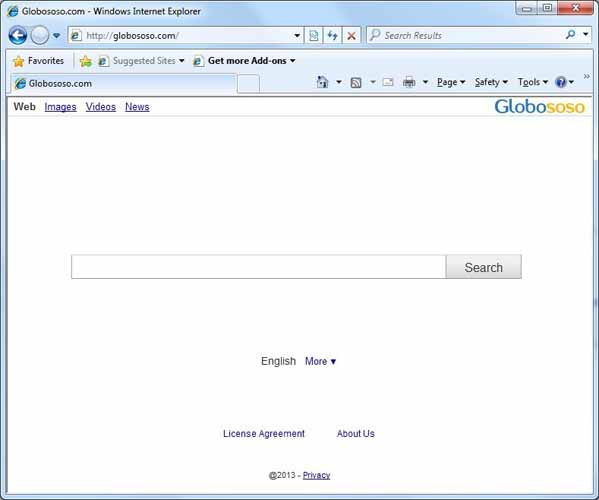Click the Globososo logo
Screen dimensions: 599x500
tap(539, 107)
